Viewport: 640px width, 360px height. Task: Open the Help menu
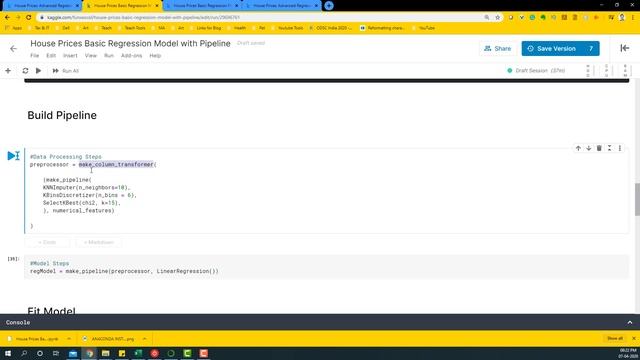155,56
